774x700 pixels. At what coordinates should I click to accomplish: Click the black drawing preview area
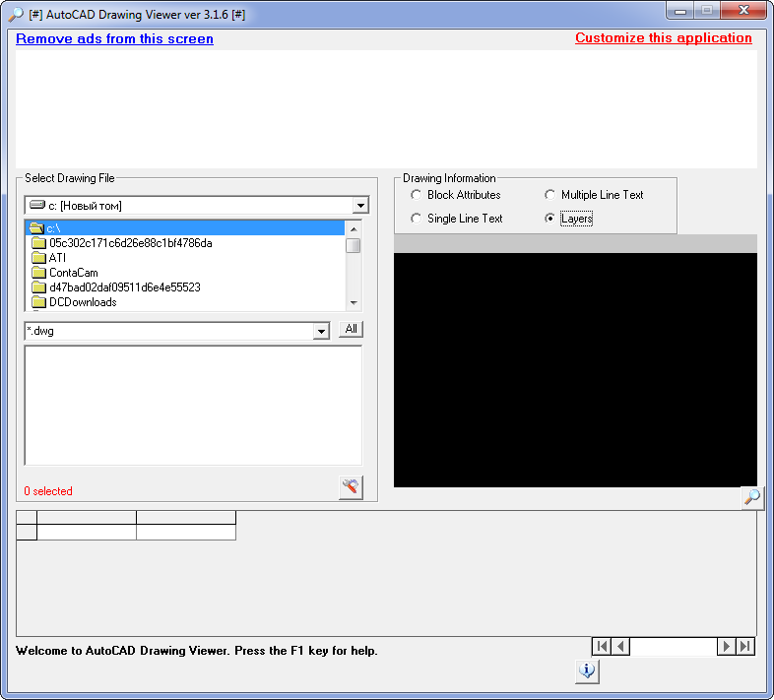coord(575,370)
